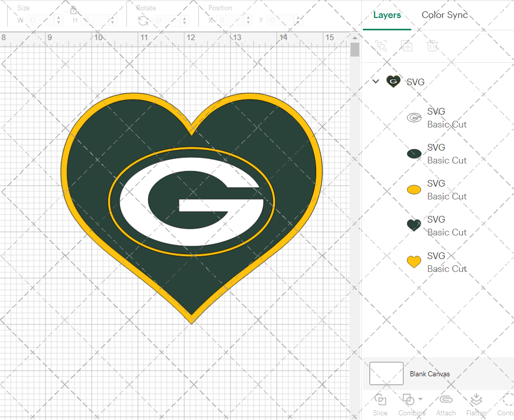Viewport: 514px width, 420px height.
Task: Click the Delete layer trash icon
Action: pyautogui.click(x=432, y=46)
